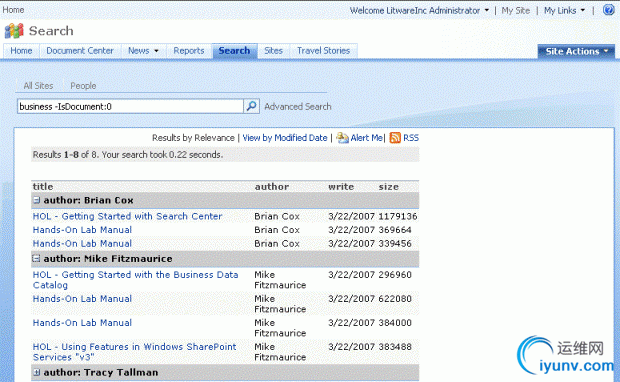This screenshot has height=382, width=620.
Task: Open the Sites tab
Action: (x=273, y=51)
